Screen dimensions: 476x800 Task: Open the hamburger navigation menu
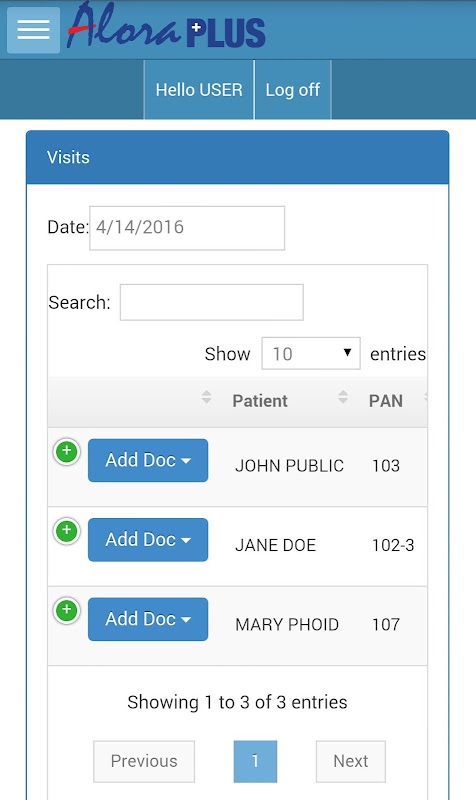click(x=33, y=30)
